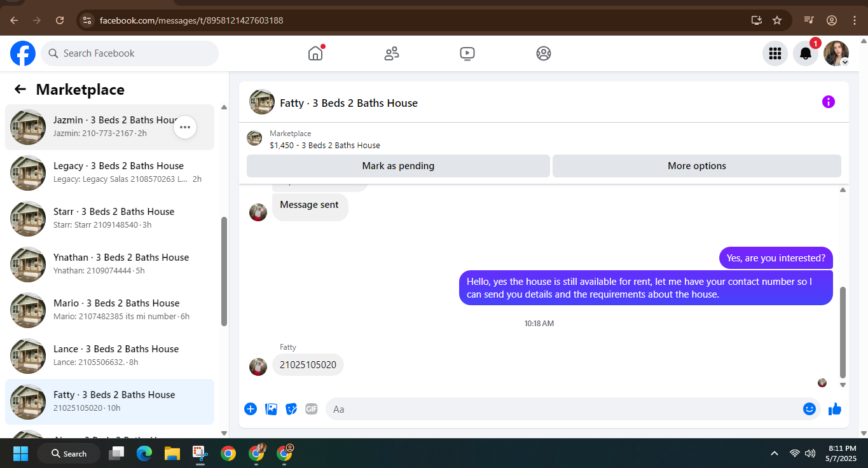Open the media control icon in Chrome
Screen dimensions: 868x468
pyautogui.click(x=809, y=20)
